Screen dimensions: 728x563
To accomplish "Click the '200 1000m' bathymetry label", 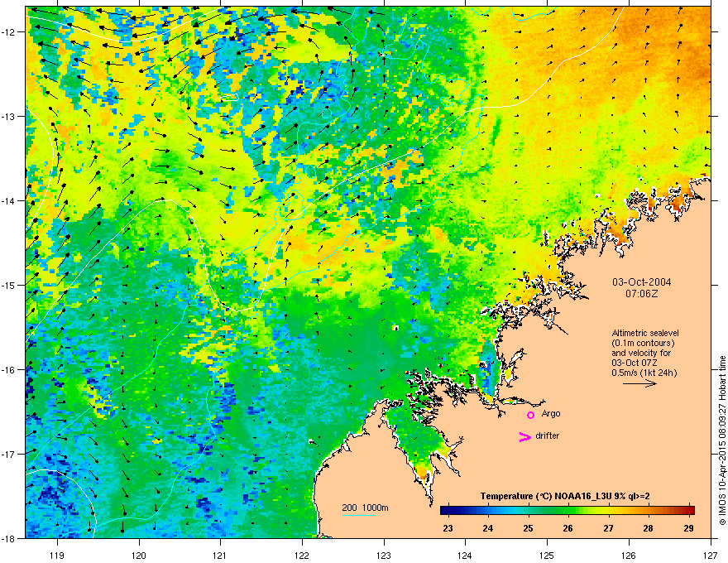I will point(365,508).
